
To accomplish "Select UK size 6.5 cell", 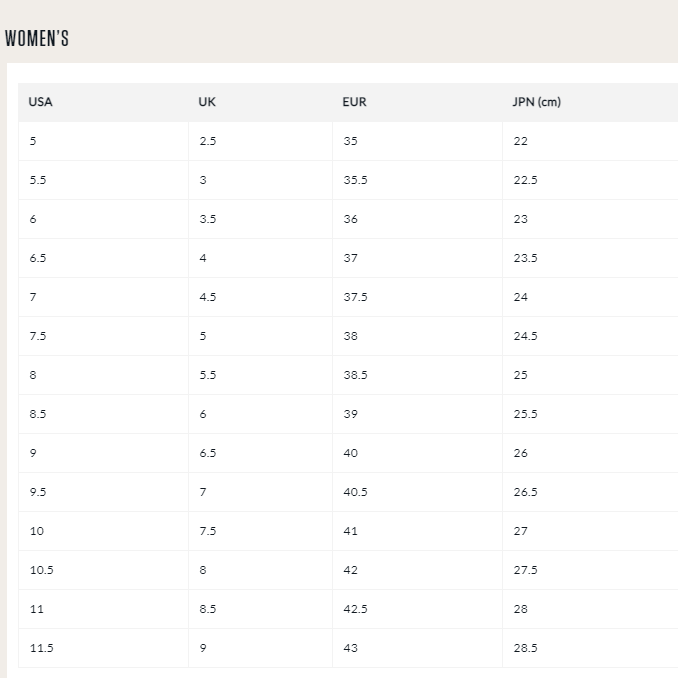I will tap(208, 453).
